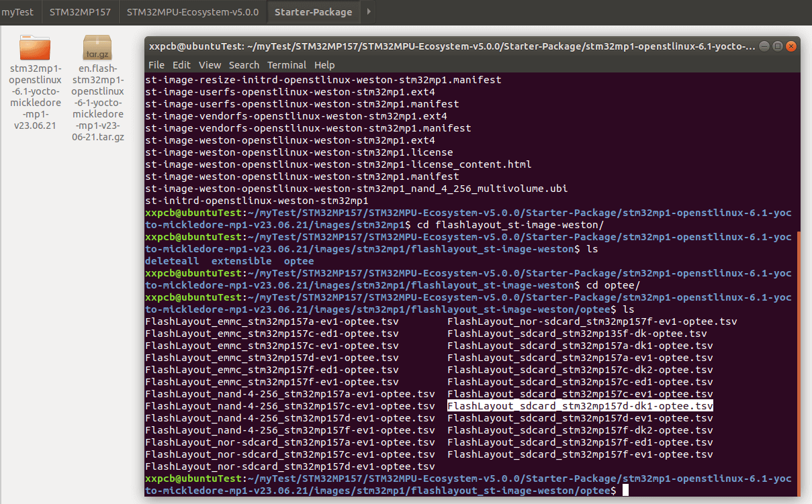
Task: Open the terminal Help menu
Action: tap(324, 65)
